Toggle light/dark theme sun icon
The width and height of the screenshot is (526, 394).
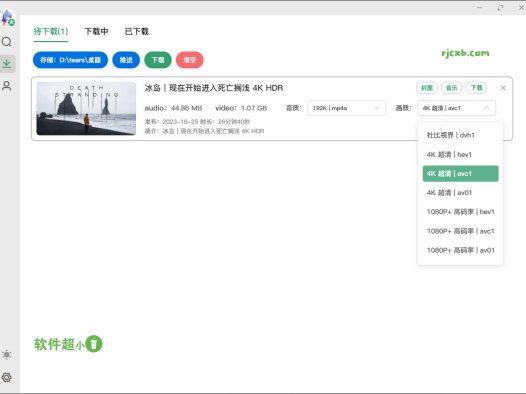point(7,354)
